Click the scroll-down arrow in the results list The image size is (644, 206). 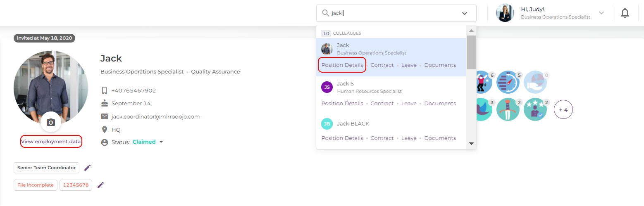(x=471, y=144)
